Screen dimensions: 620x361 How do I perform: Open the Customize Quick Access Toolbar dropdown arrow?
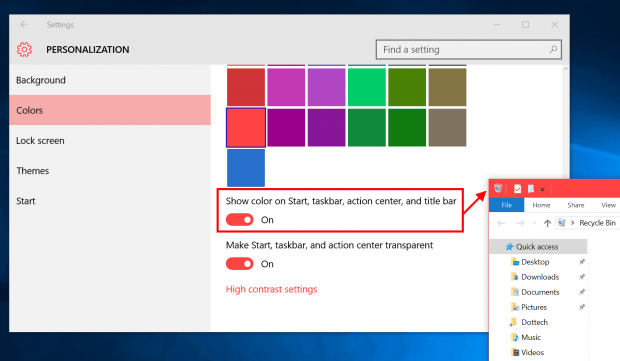[x=542, y=190]
